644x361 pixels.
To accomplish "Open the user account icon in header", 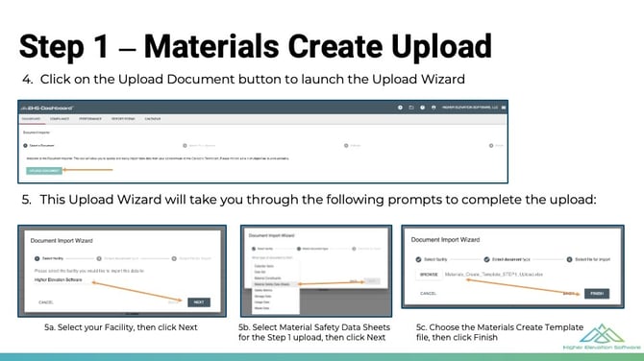I will [x=433, y=108].
